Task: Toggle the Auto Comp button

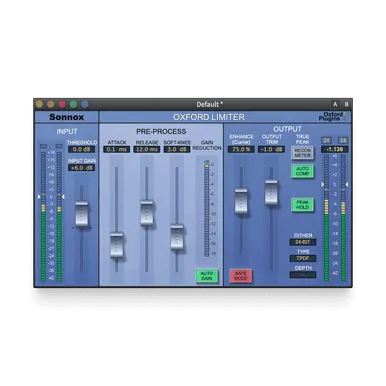Action: coord(302,171)
